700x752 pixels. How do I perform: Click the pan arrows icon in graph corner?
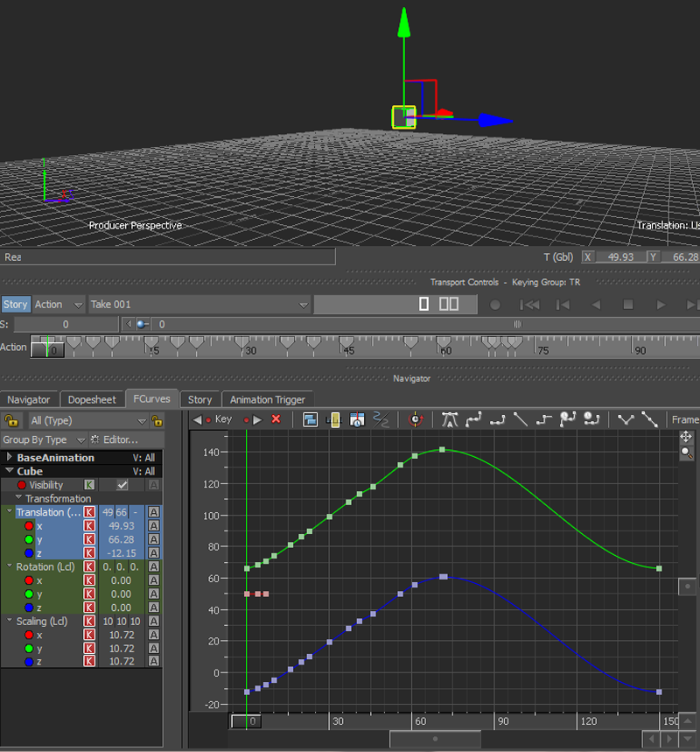tap(687, 436)
